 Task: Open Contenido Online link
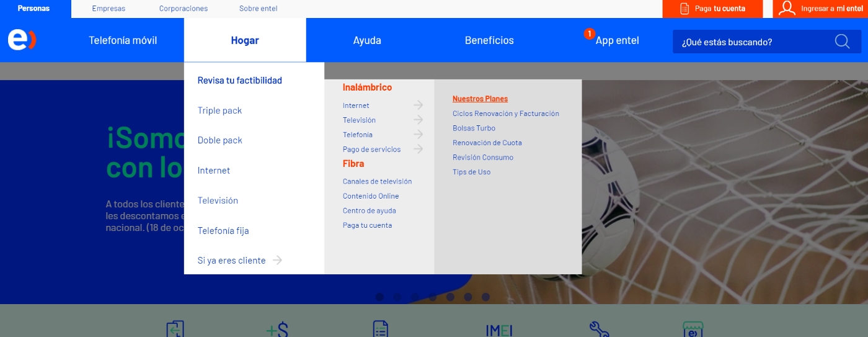[371, 196]
